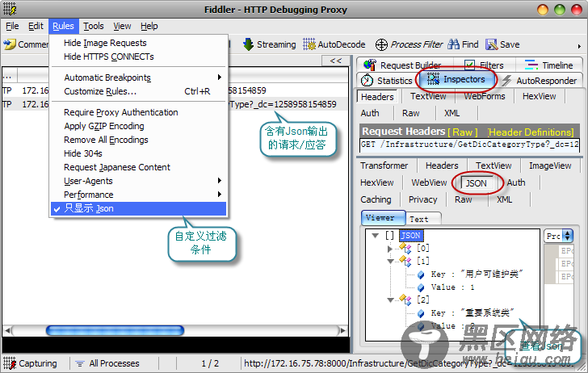Viewport: 588px width, 373px height.
Task: Open the Prc dropdown stepper
Action: coord(567,236)
